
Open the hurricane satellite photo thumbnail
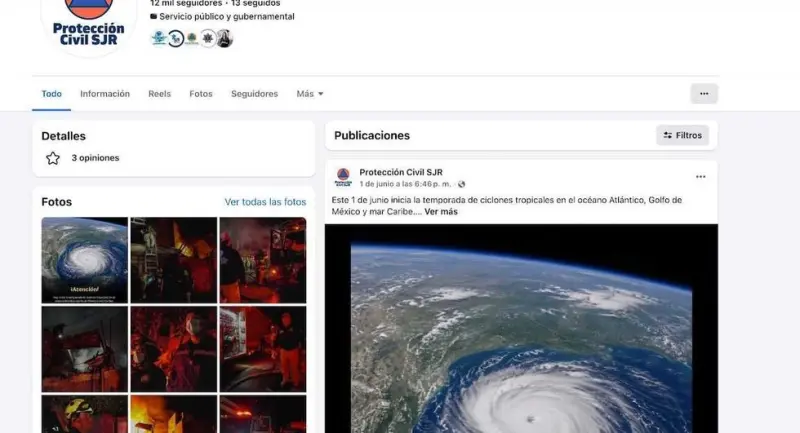pyautogui.click(x=85, y=260)
